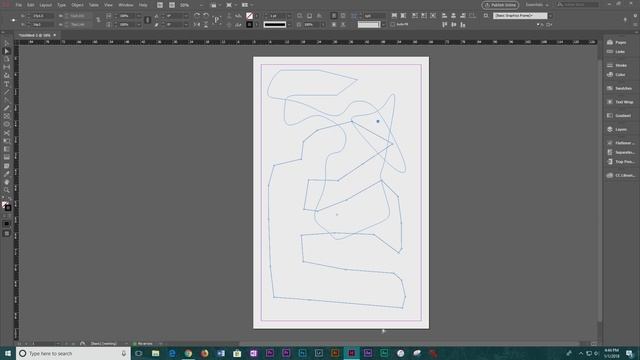This screenshot has width=640, height=360.
Task: Open Chrome from the taskbar
Action: coord(188,353)
